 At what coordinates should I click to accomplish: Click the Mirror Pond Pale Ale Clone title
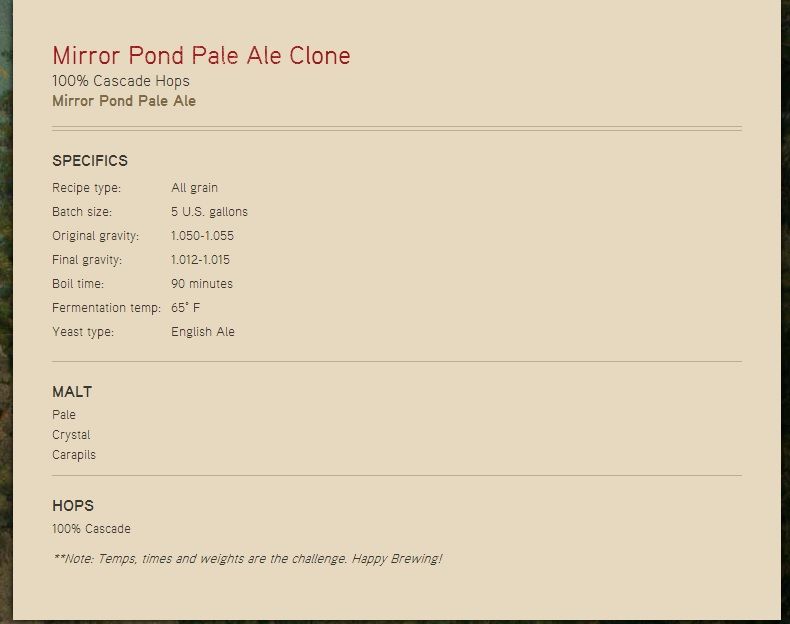coord(201,55)
